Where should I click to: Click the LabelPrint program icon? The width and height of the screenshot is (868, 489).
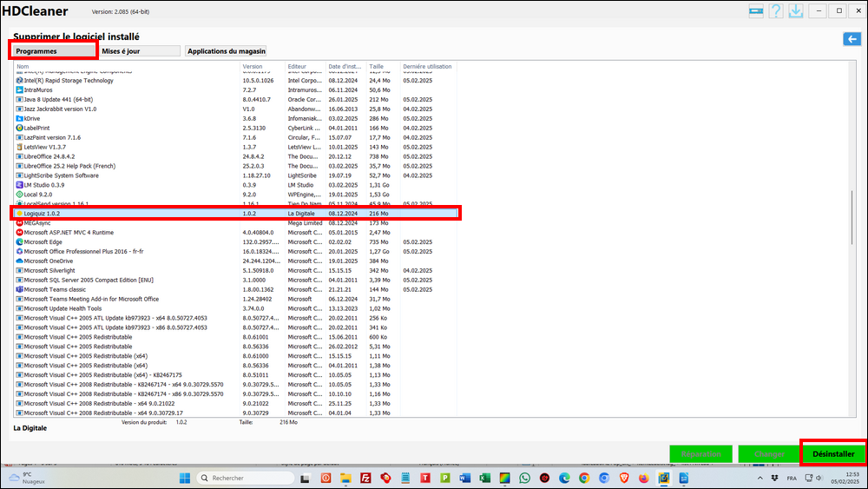coord(19,128)
